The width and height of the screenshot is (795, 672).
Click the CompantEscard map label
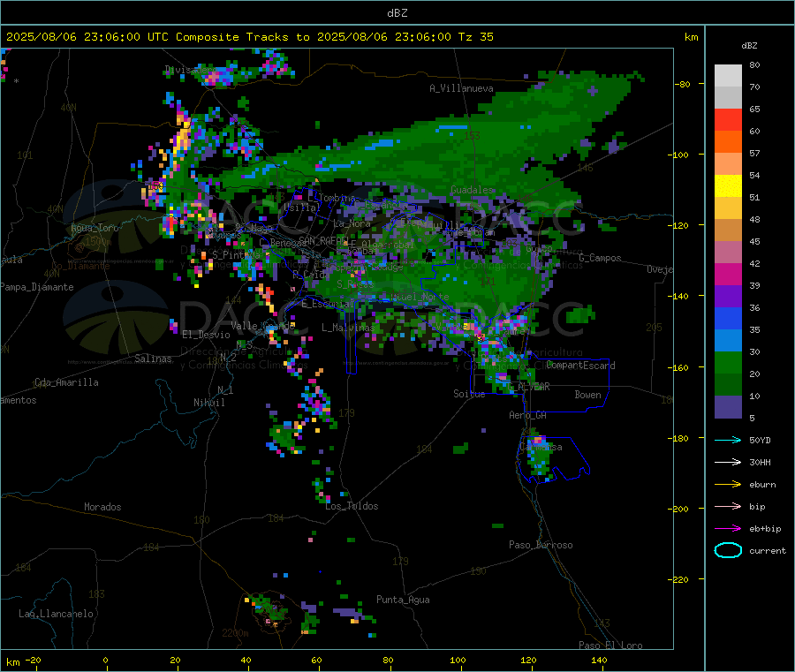[x=580, y=366]
